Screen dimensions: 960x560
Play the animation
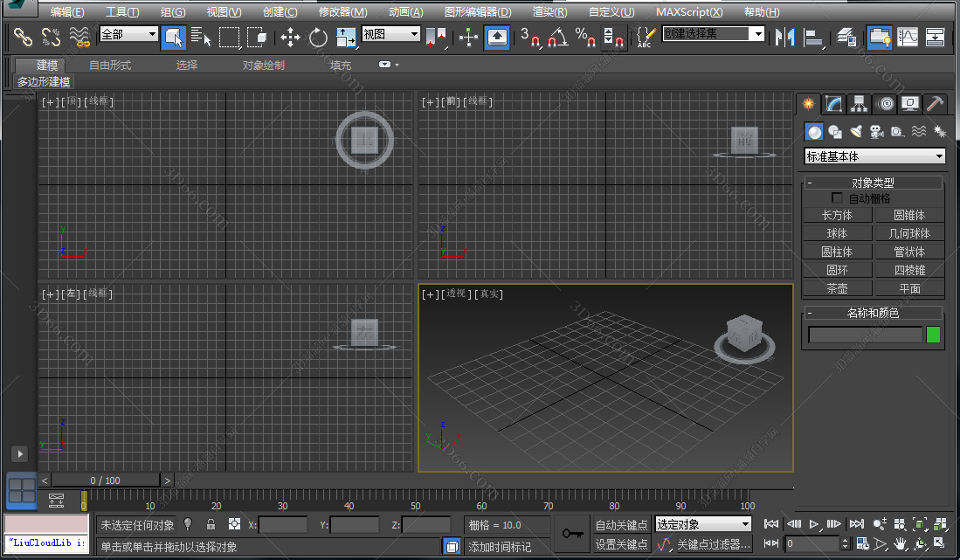(x=814, y=523)
